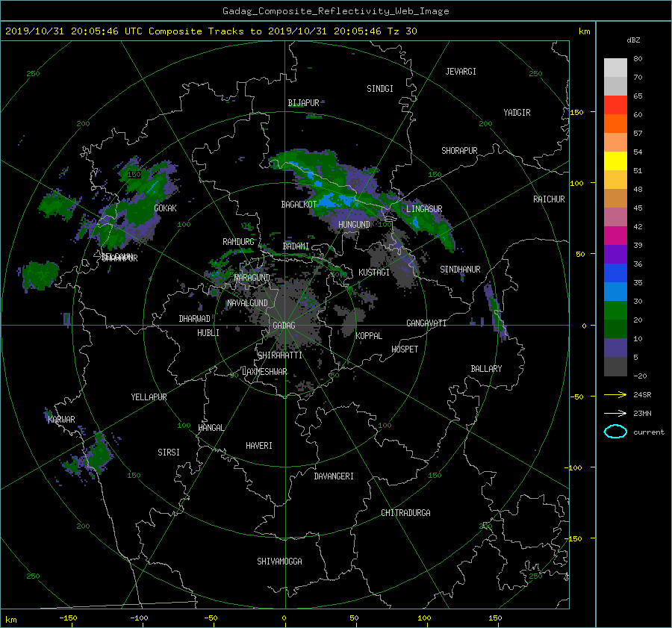Click the KARWAR city label
Screen dimensions: 672x628
(61, 420)
